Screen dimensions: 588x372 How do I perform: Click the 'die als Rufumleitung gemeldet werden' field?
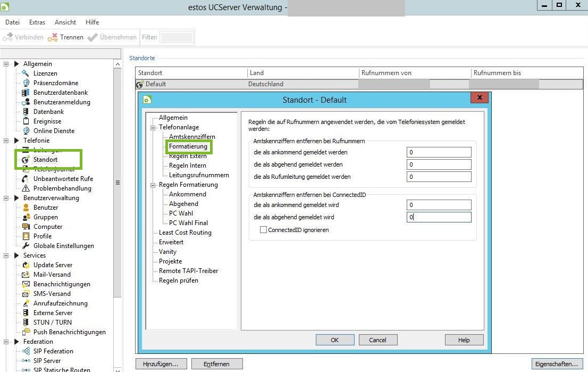439,177
